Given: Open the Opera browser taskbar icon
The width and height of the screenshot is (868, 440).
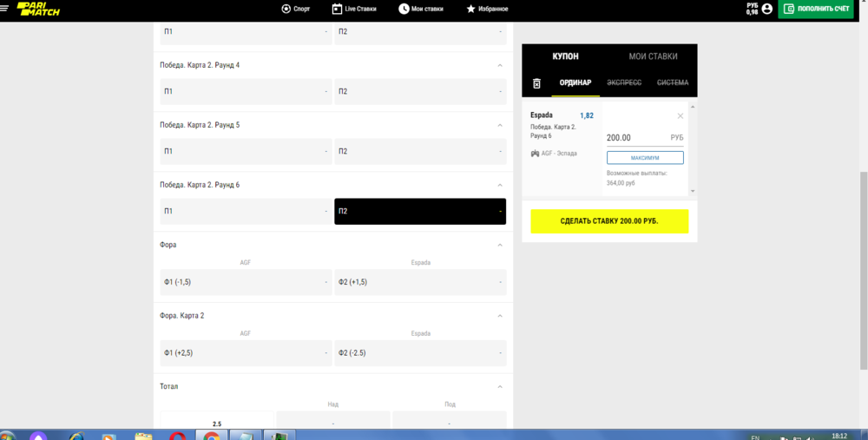Looking at the screenshot, I should pyautogui.click(x=178, y=437).
